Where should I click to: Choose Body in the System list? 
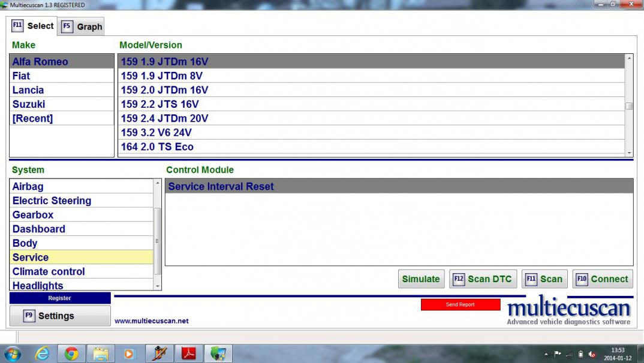tap(82, 243)
